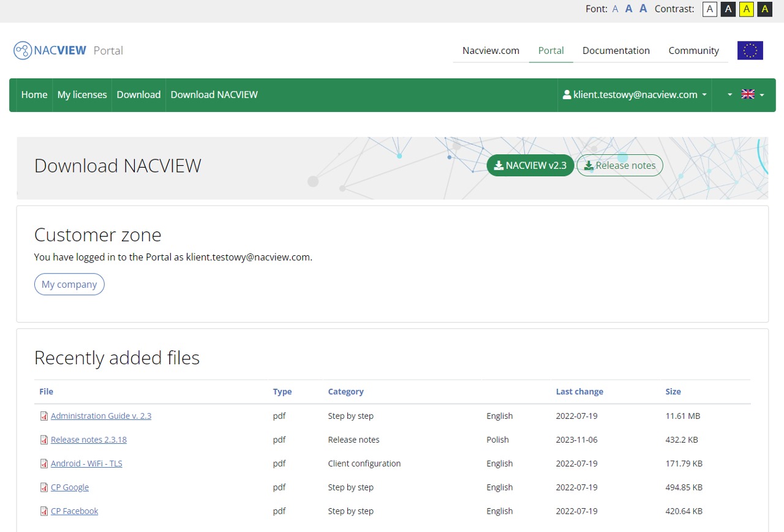Click the PDF icon beside Administration Guide v. 2.3
The height and width of the screenshot is (532, 784).
point(43,416)
